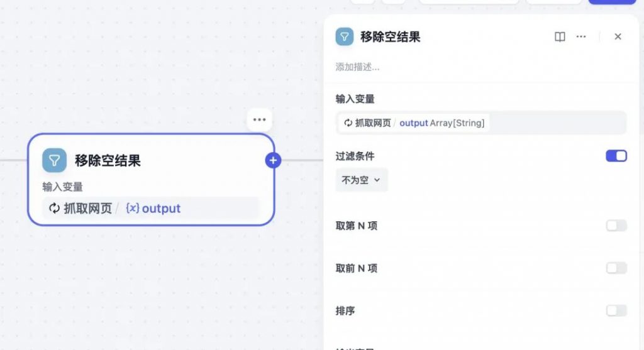Open the 不为空 condition dropdown
Image resolution: width=644 pixels, height=350 pixels.
[362, 180]
